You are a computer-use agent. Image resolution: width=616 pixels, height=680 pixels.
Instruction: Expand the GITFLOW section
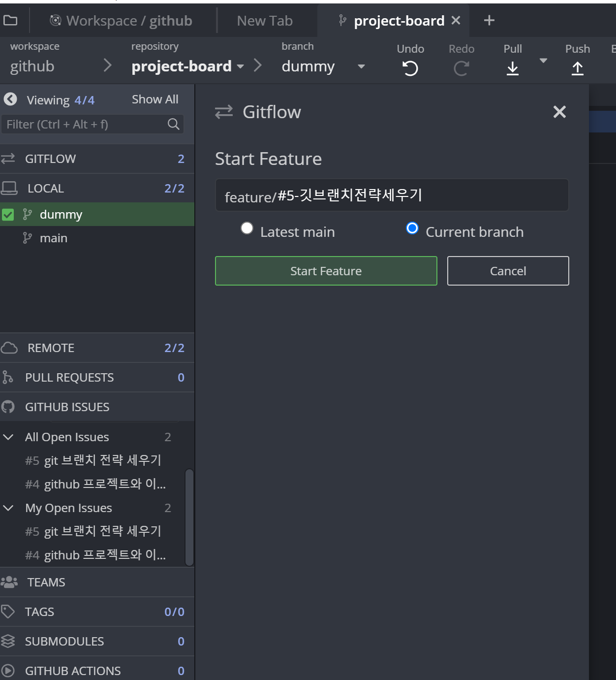coord(97,159)
